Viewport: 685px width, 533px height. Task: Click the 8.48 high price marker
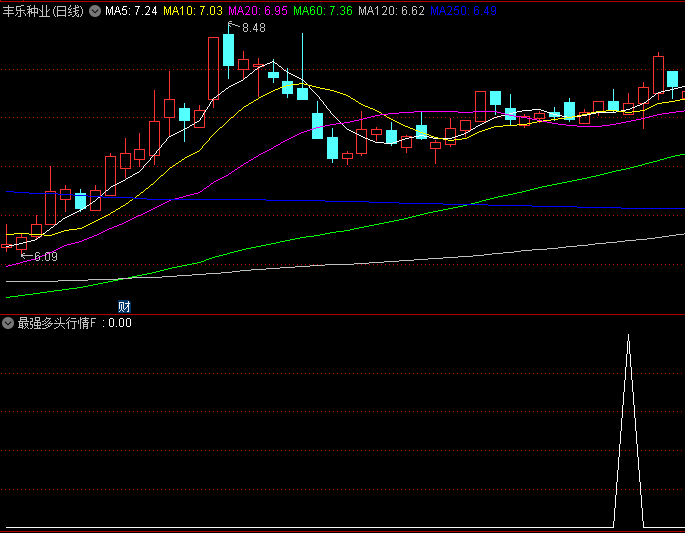[x=254, y=28]
